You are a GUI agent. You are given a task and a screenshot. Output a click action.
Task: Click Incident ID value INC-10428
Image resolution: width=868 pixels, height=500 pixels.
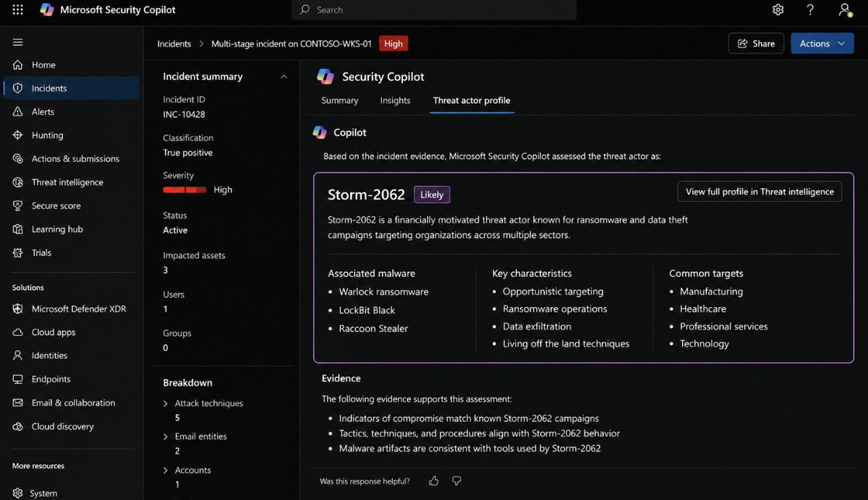pyautogui.click(x=184, y=114)
